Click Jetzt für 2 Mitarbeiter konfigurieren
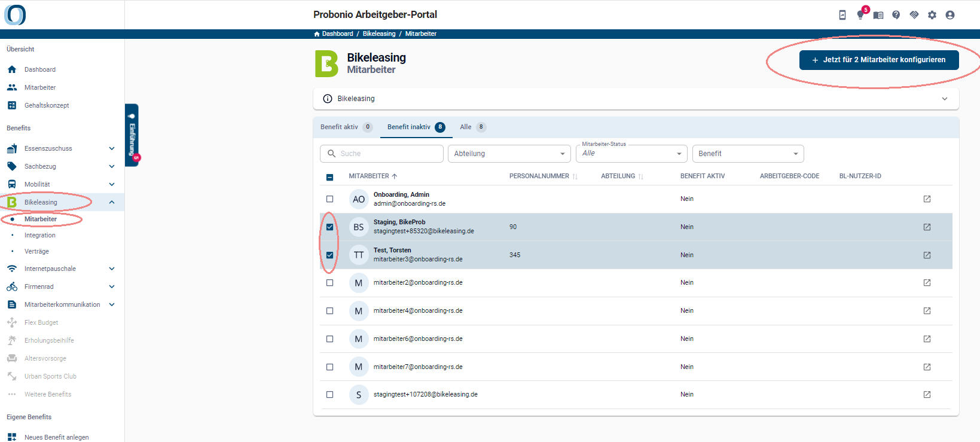 tap(879, 60)
